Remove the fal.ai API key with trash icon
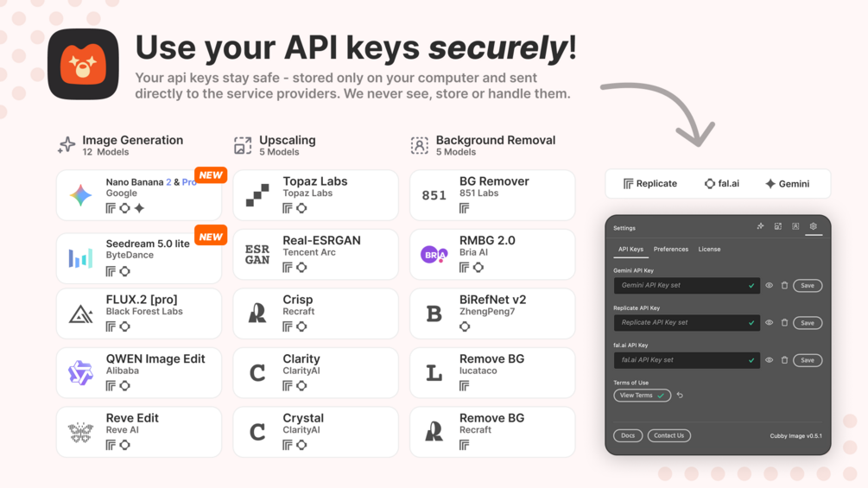This screenshot has width=868, height=488. pos(784,360)
